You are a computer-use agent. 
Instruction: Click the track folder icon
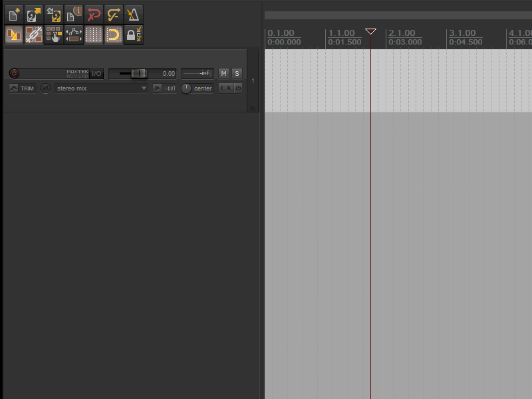(253, 108)
